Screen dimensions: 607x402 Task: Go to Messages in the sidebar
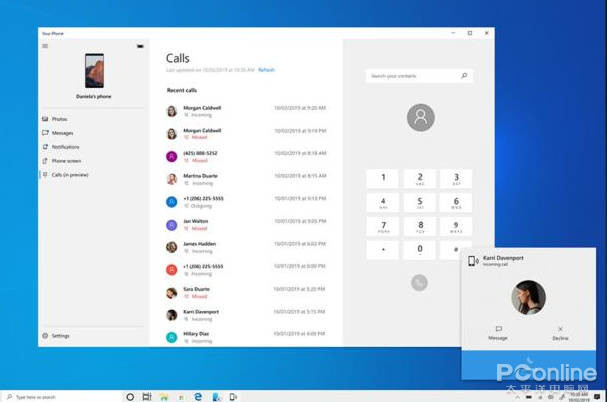(x=61, y=133)
